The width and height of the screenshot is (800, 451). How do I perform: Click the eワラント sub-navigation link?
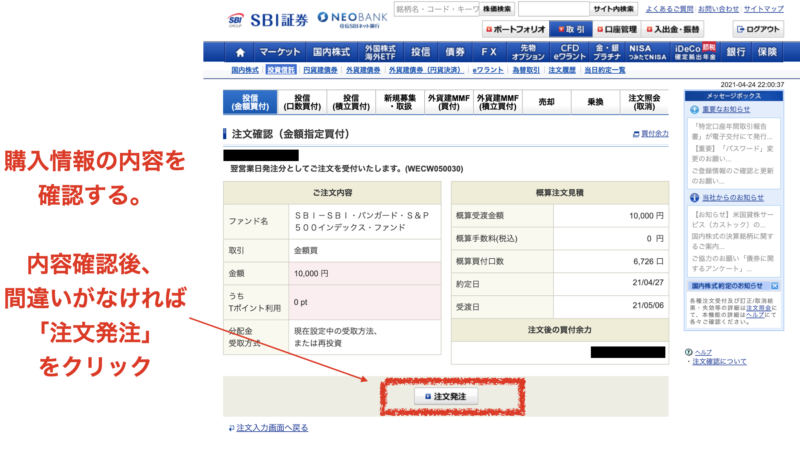point(488,70)
